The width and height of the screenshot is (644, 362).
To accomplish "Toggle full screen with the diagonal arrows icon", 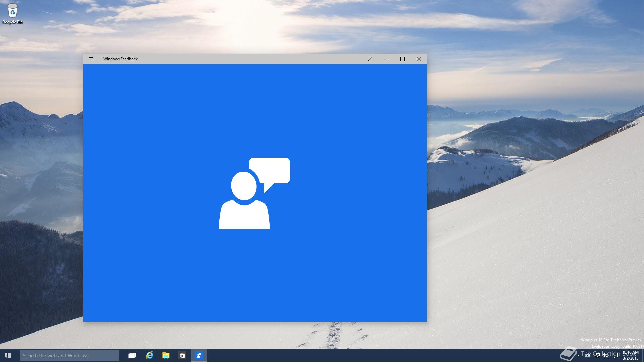I will 370,59.
